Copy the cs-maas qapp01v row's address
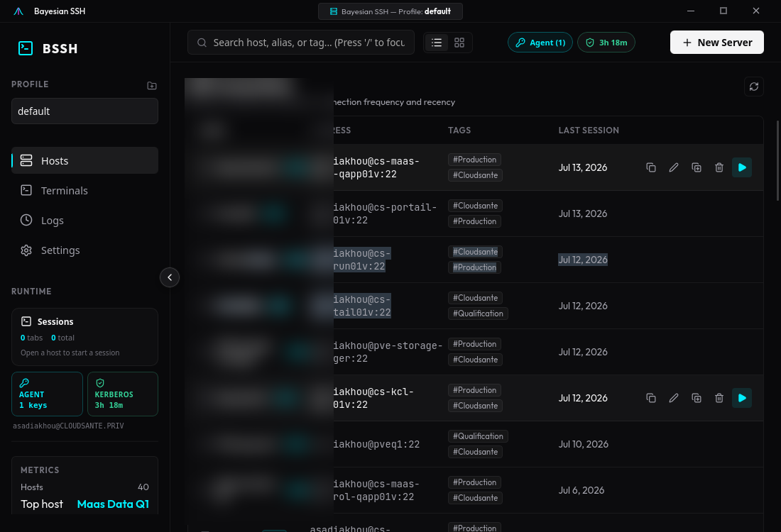The height and width of the screenshot is (532, 781). tap(651, 167)
